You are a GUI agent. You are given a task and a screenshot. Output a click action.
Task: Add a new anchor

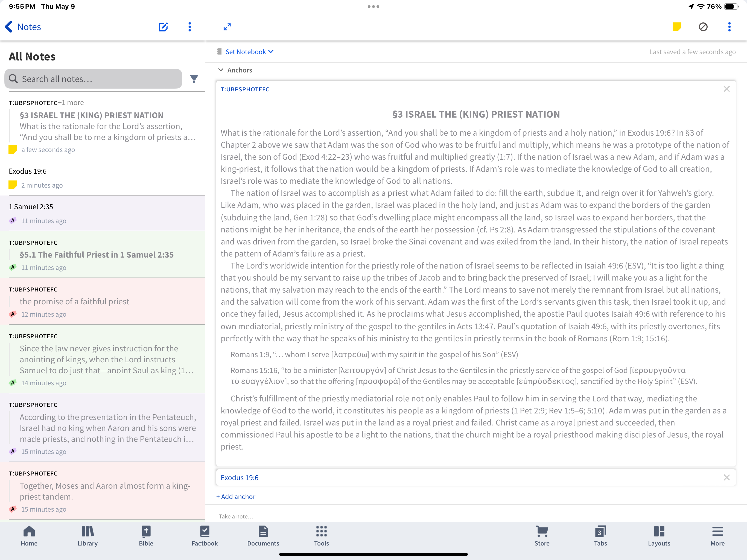(236, 497)
